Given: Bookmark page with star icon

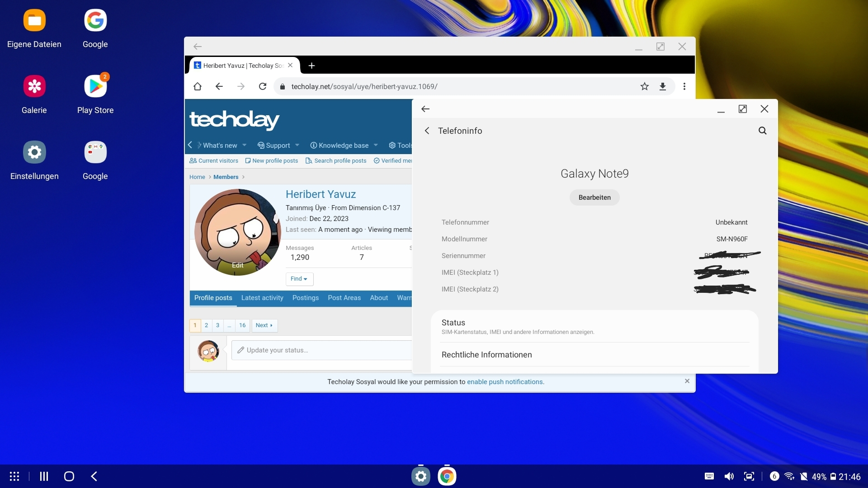Looking at the screenshot, I should (x=645, y=86).
